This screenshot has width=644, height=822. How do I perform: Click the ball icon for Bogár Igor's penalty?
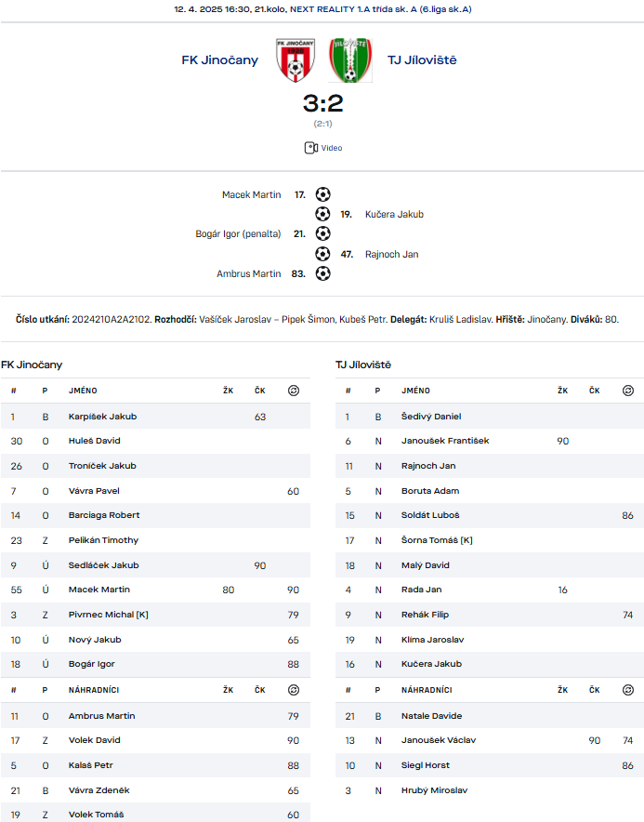tap(322, 233)
